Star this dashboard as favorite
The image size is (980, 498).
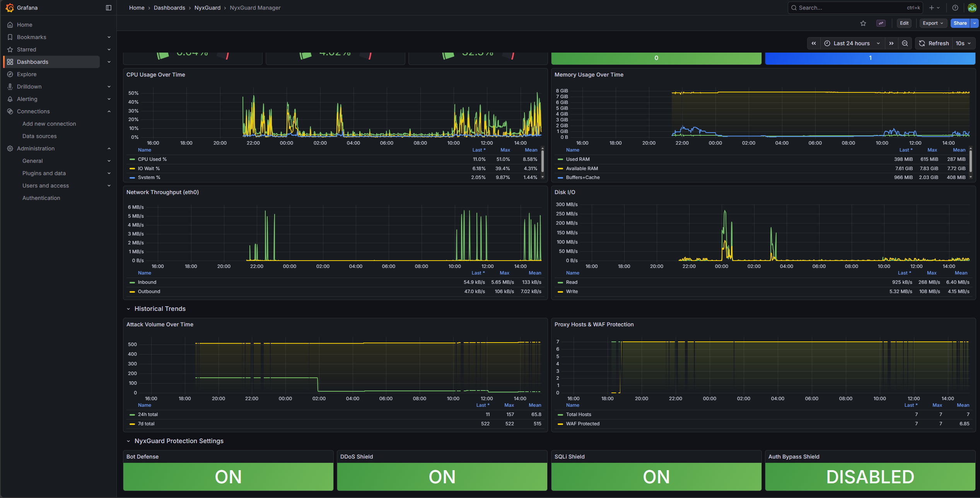pos(863,23)
